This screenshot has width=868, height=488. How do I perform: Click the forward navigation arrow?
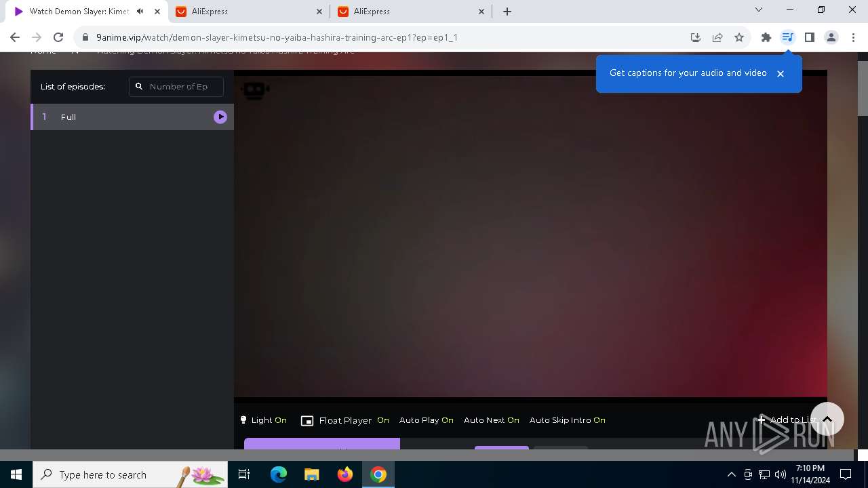37,37
